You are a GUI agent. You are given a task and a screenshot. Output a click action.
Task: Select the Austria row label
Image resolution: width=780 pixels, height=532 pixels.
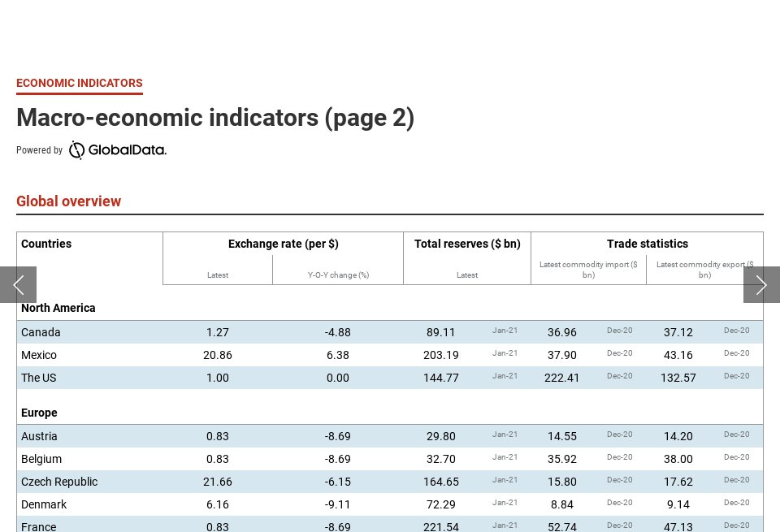(x=39, y=436)
